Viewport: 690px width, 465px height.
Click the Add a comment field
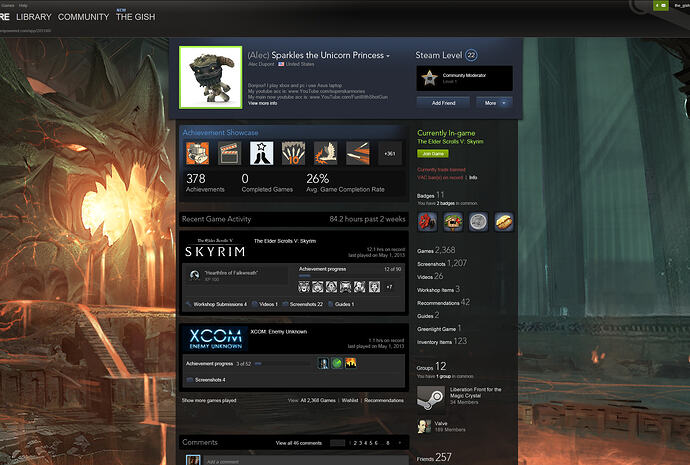point(305,461)
